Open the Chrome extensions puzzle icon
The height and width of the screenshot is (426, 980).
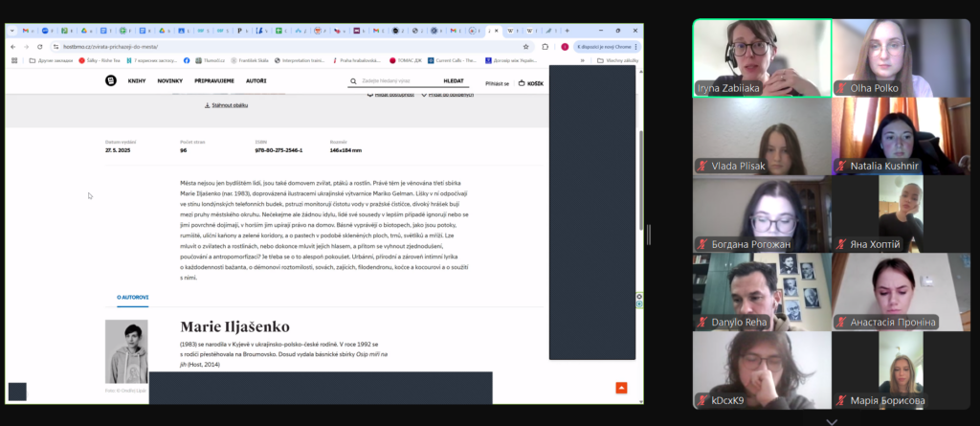545,46
